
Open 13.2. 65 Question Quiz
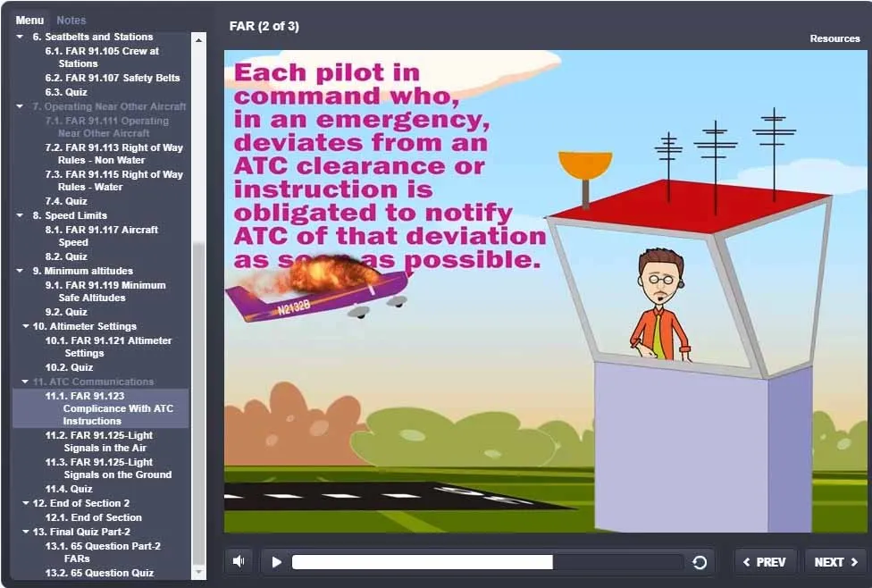(99, 573)
